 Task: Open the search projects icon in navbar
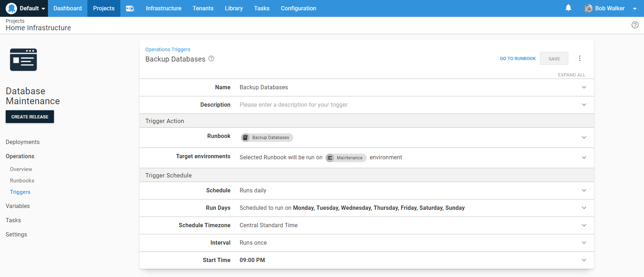pyautogui.click(x=130, y=8)
